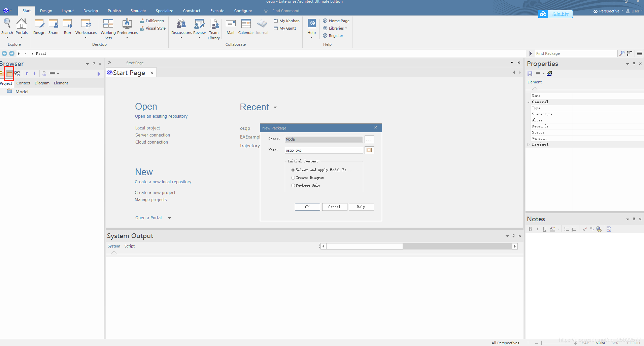Screen dimensions: 644x346
Task: Move item down with Browser down arrow
Action: (x=34, y=74)
